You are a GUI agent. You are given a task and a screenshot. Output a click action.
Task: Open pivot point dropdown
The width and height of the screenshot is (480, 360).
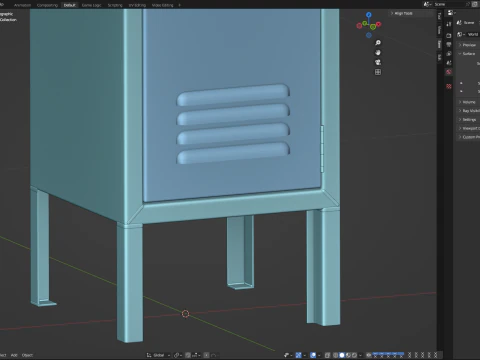click(178, 355)
